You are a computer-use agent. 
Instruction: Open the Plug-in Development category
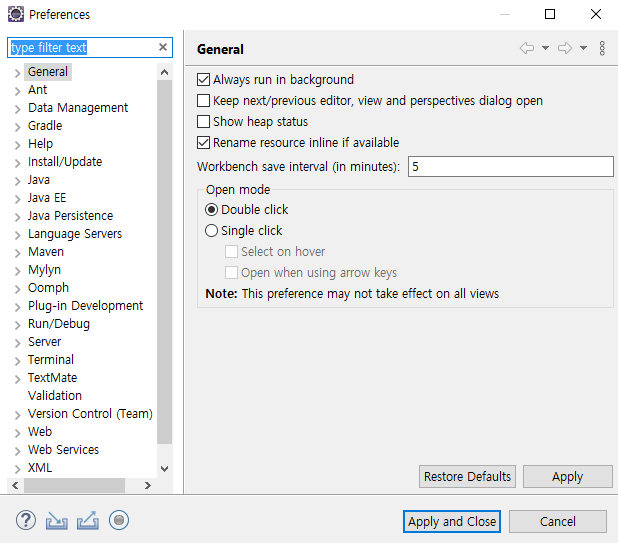[x=86, y=306]
